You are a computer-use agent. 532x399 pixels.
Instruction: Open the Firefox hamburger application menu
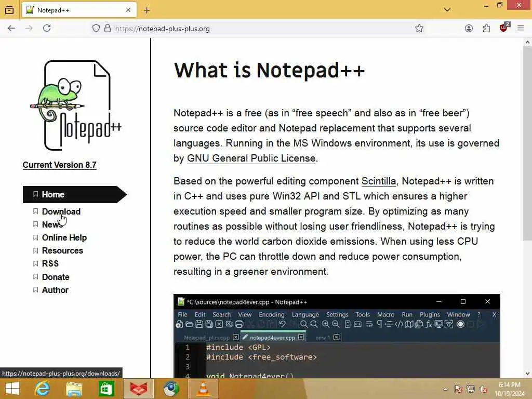521,28
